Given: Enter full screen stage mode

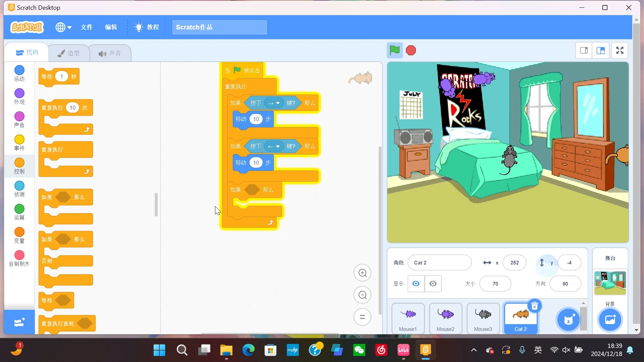Looking at the screenshot, I should pos(620,51).
